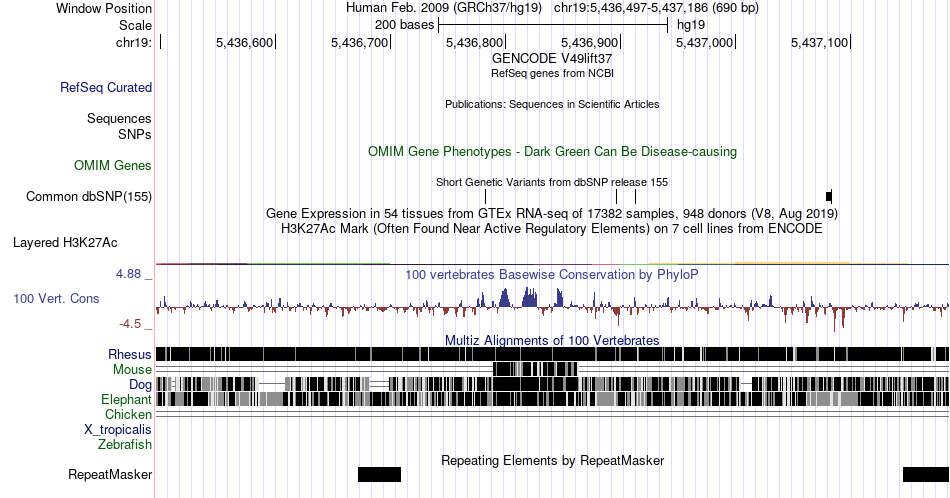
Task: Click the RefSeq Curated track label
Action: [x=106, y=87]
